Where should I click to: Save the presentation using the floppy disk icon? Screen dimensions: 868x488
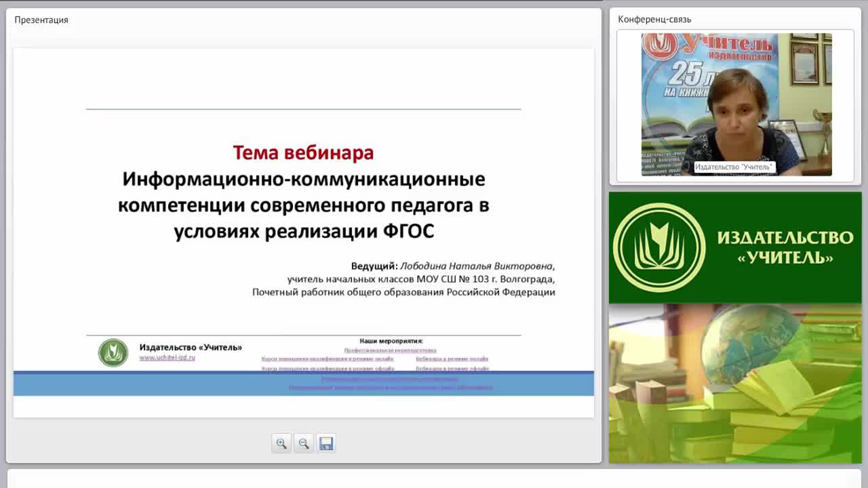(326, 443)
